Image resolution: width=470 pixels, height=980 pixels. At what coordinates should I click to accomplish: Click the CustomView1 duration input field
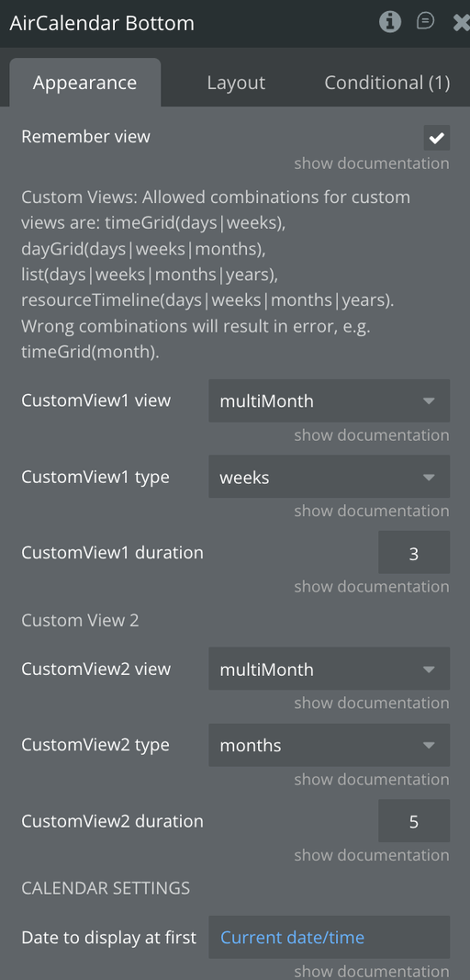coord(414,553)
